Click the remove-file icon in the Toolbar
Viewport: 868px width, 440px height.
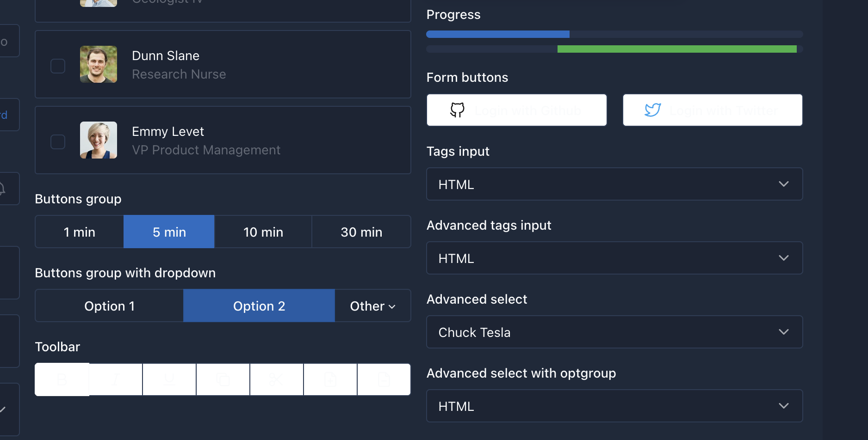[x=384, y=379]
